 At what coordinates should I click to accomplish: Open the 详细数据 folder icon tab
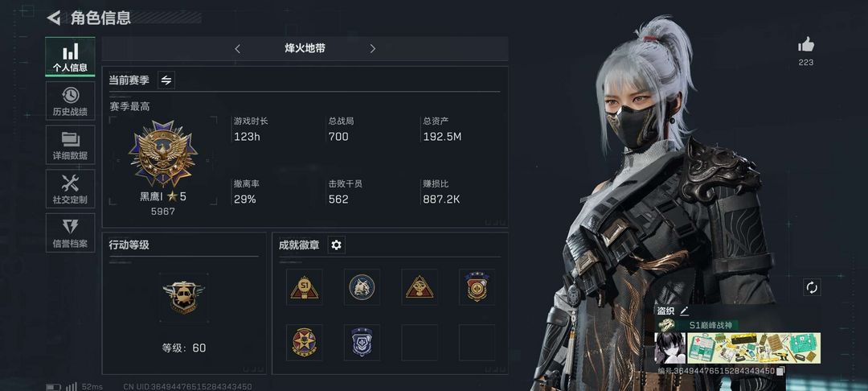click(70, 145)
